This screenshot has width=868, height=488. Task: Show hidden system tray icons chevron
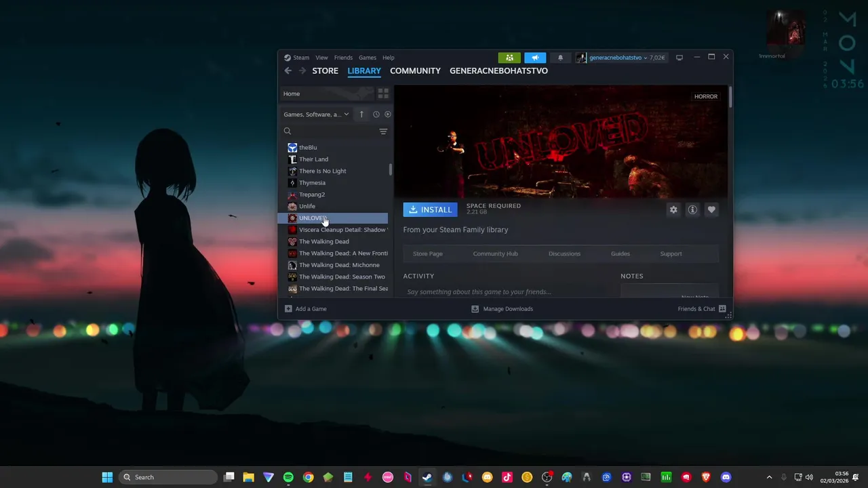point(769,477)
